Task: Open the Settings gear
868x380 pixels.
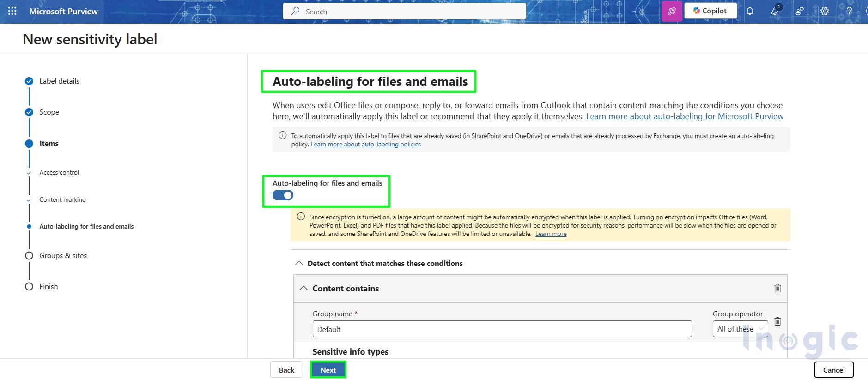Action: point(825,11)
